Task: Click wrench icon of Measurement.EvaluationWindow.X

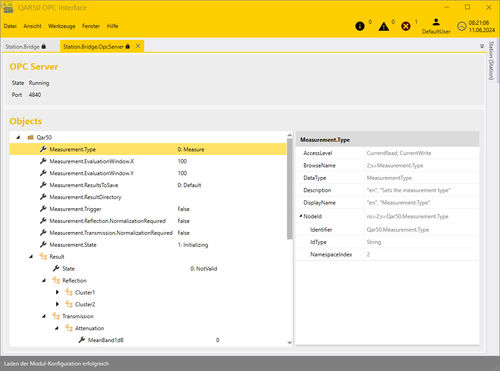Action: click(43, 161)
